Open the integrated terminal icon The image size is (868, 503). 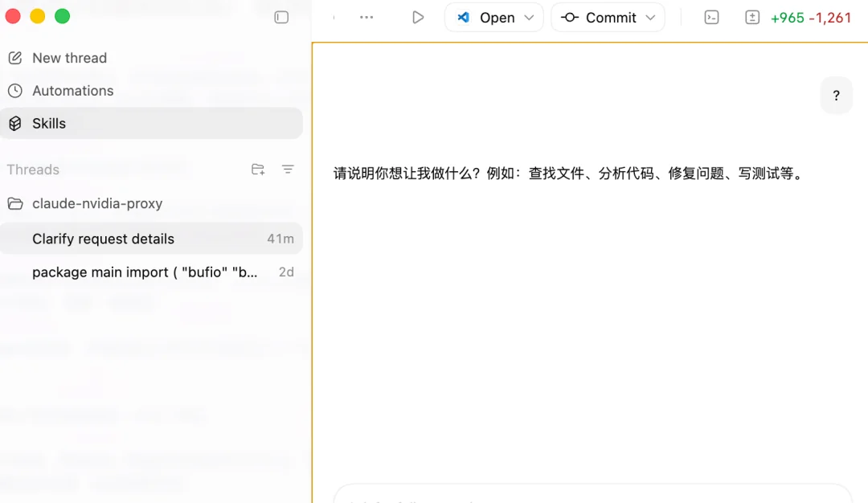click(x=711, y=16)
